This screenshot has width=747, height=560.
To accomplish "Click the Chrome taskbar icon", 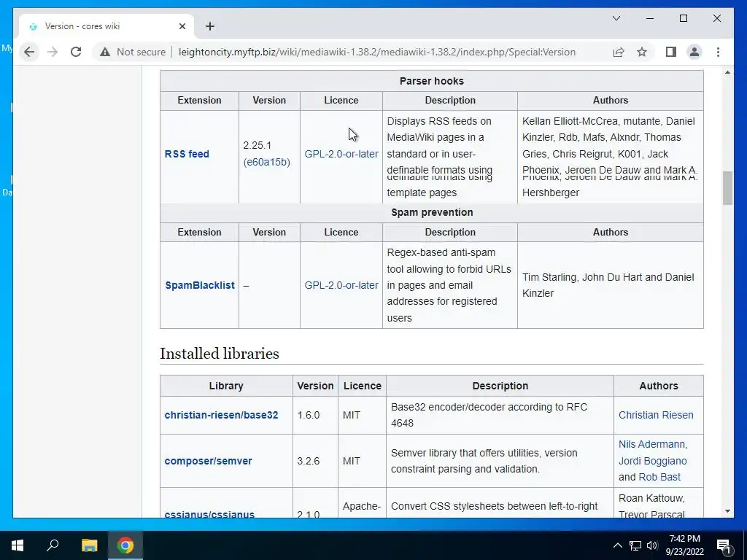I will (x=125, y=545).
